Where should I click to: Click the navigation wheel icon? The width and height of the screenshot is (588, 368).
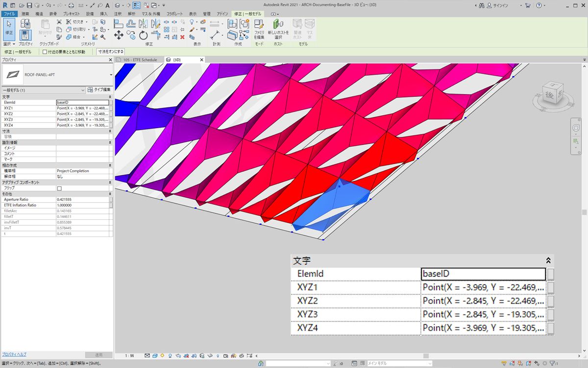pos(576,128)
